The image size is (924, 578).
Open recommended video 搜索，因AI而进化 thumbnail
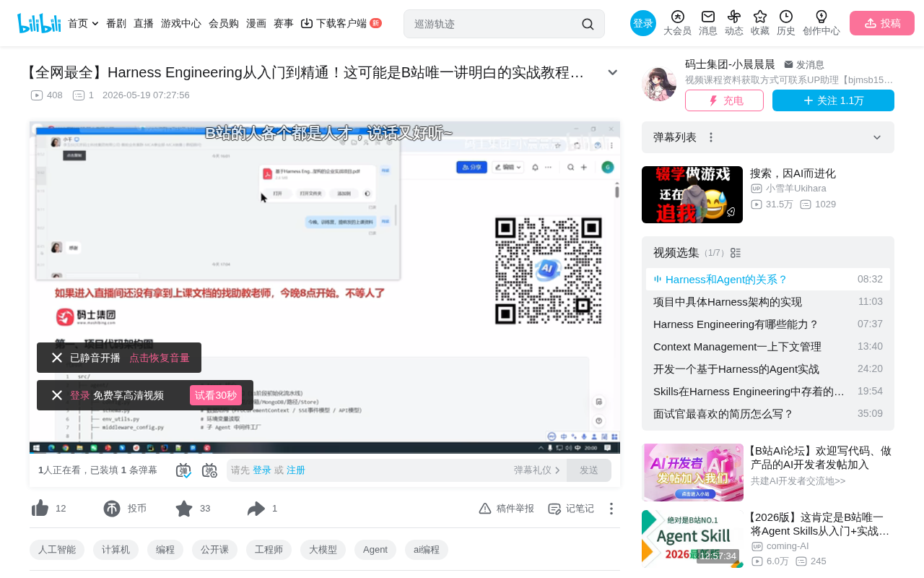coord(692,194)
